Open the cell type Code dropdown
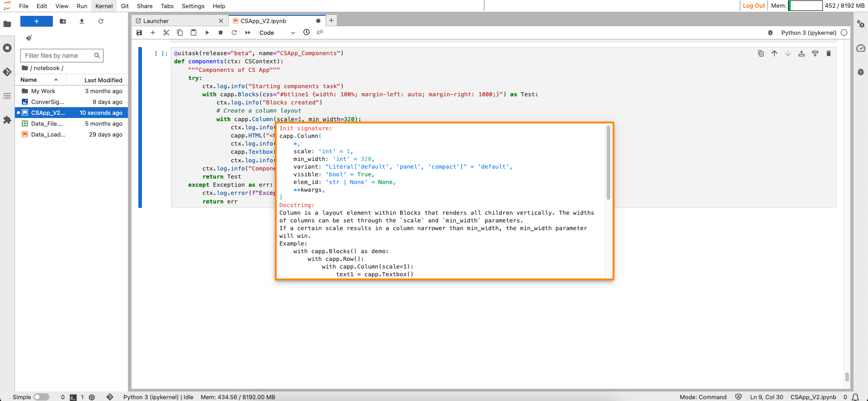The width and height of the screenshot is (868, 401). click(x=277, y=33)
